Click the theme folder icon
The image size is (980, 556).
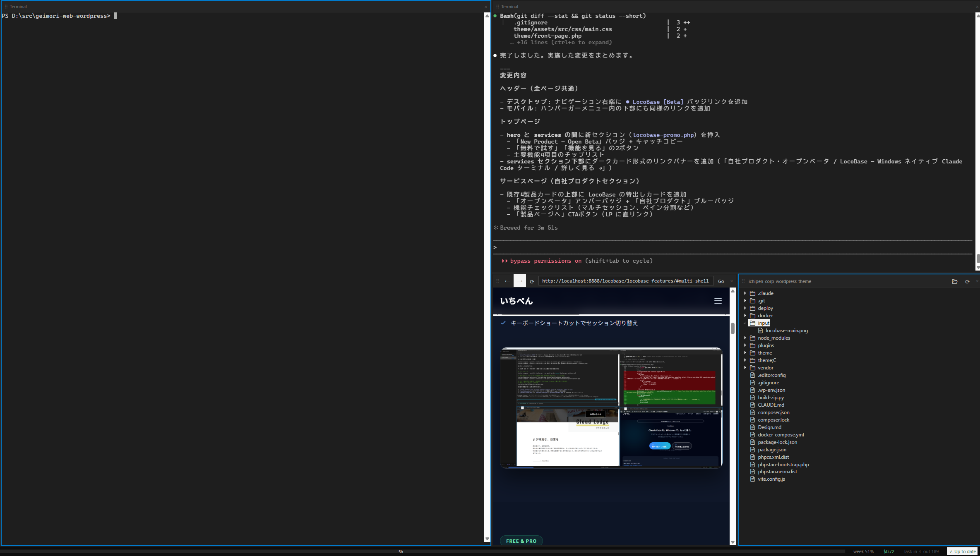pos(753,353)
